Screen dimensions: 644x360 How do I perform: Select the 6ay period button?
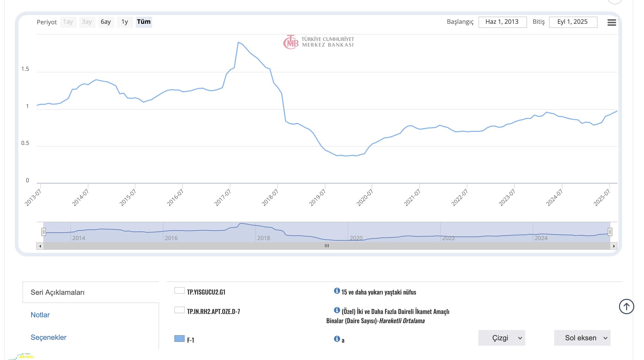point(106,22)
